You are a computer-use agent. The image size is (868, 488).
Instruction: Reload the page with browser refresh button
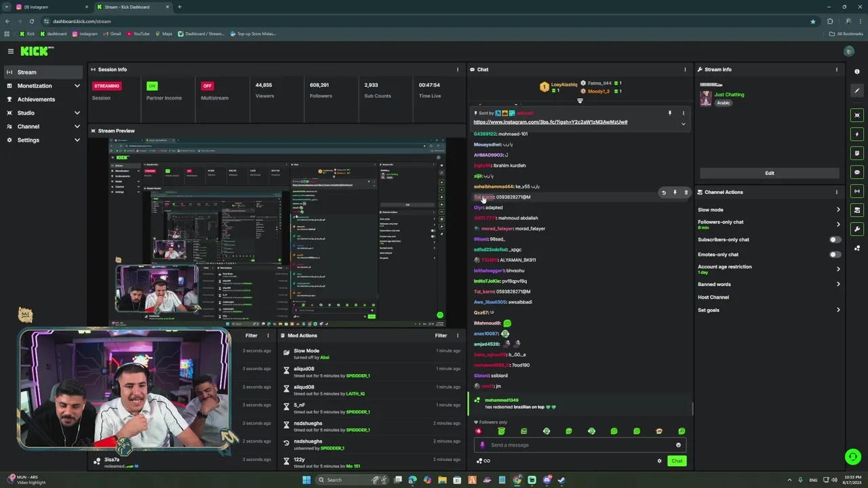(31, 21)
